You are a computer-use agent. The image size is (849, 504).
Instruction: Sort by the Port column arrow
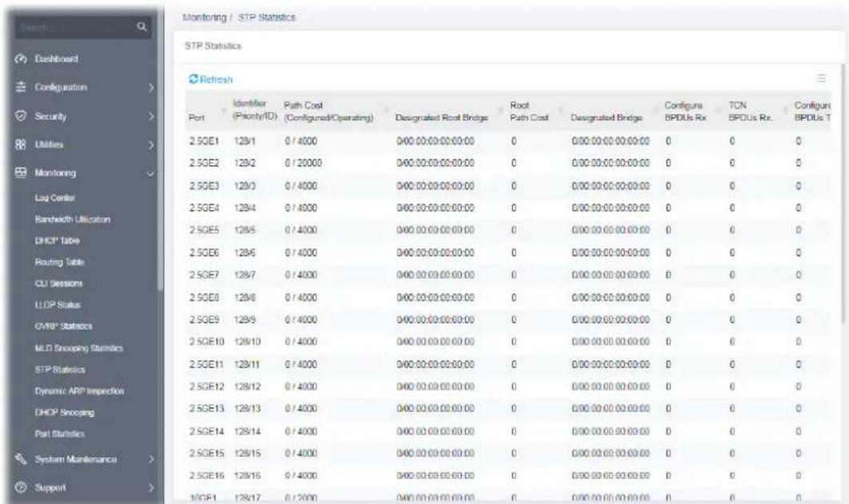click(x=223, y=111)
